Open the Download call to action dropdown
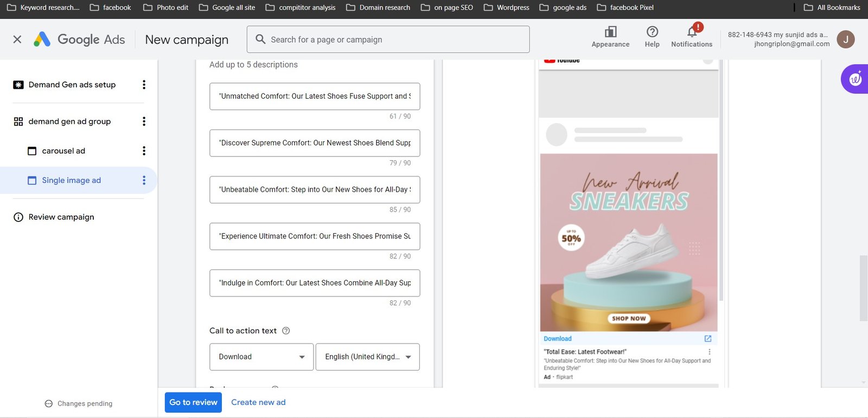Image resolution: width=868 pixels, height=418 pixels. pyautogui.click(x=261, y=357)
